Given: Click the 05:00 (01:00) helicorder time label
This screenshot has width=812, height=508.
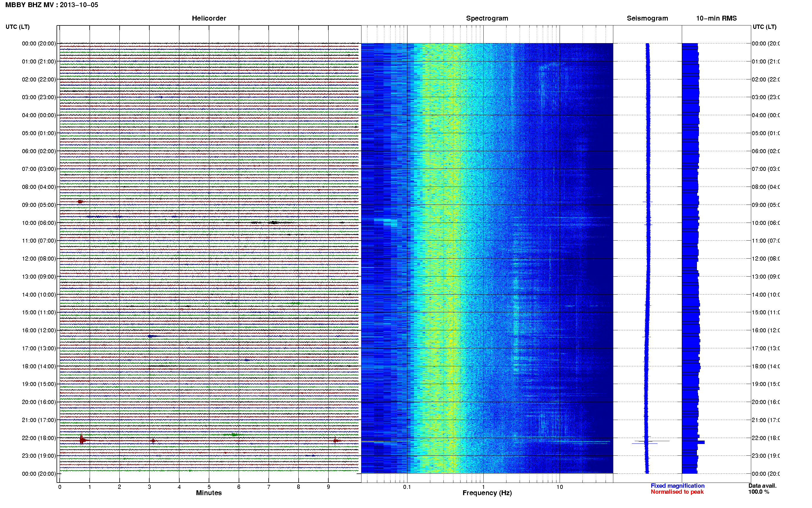Looking at the screenshot, I should pyautogui.click(x=39, y=133).
